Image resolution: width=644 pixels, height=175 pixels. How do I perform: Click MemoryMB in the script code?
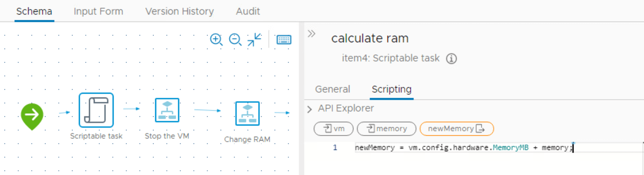510,148
